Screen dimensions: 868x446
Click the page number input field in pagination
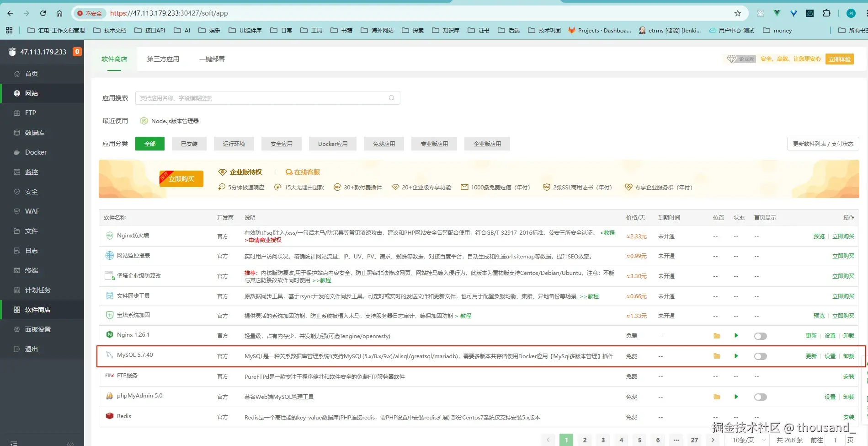tap(835, 440)
